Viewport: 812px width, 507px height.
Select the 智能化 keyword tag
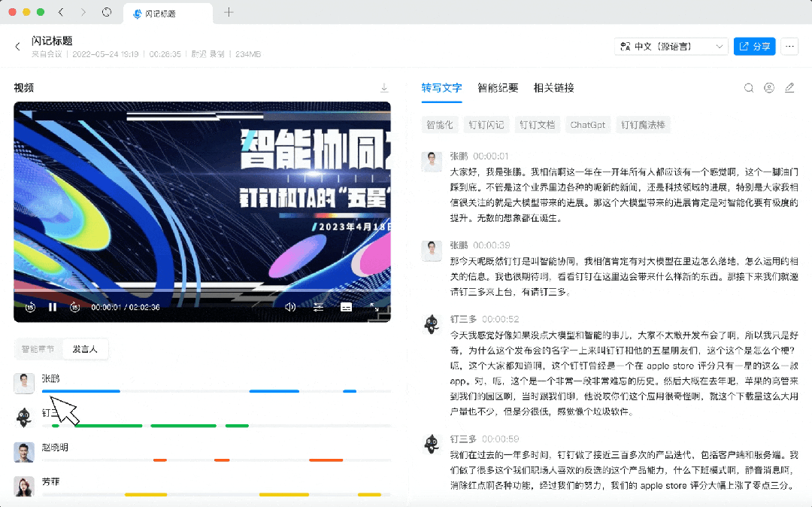click(x=440, y=125)
